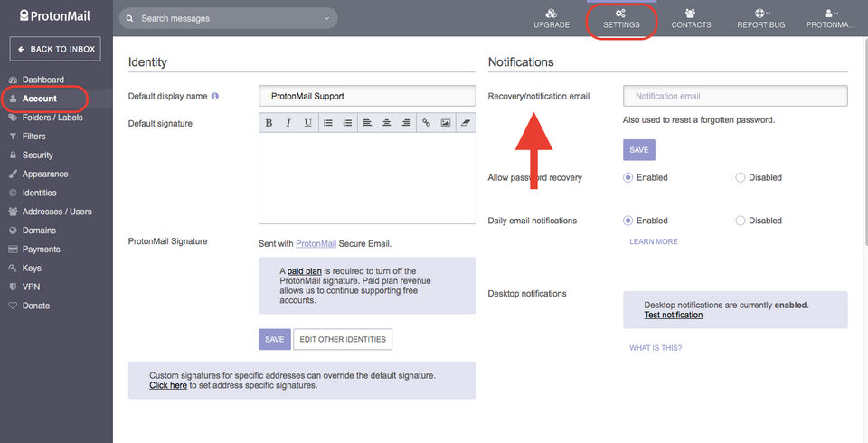Click here for address specific signatures
This screenshot has height=443, width=868.
(168, 385)
